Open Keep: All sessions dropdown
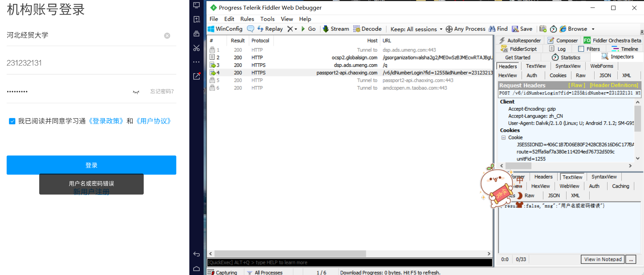 416,29
